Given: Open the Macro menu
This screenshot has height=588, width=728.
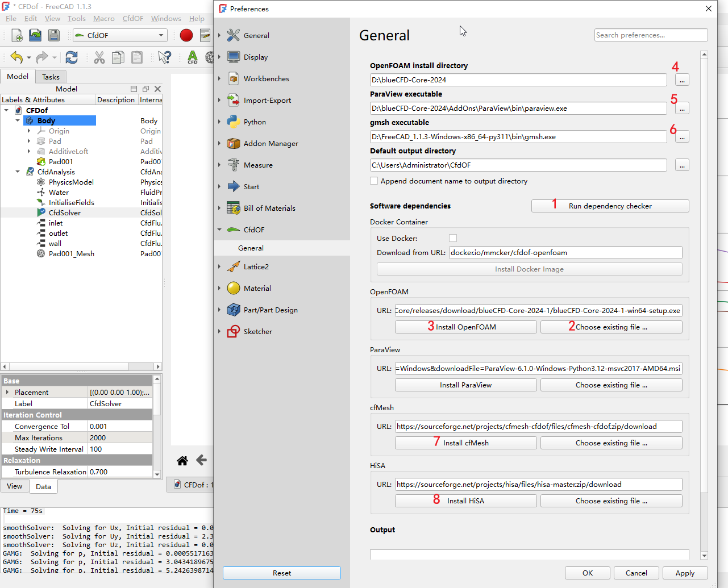Looking at the screenshot, I should pyautogui.click(x=104, y=19).
